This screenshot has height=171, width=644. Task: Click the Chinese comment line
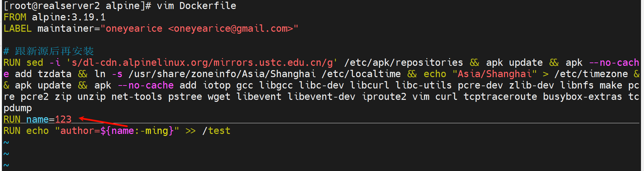54,51
